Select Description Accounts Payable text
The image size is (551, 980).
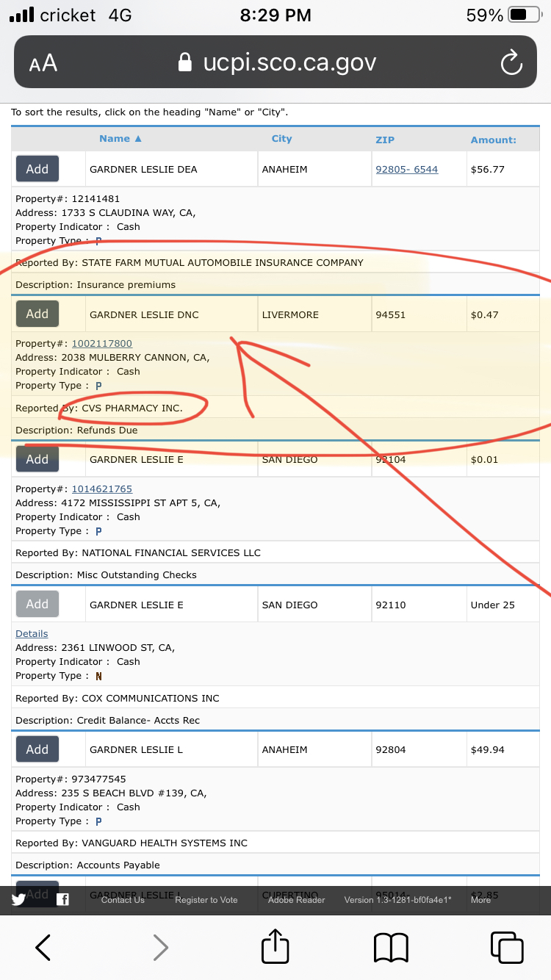(x=87, y=865)
